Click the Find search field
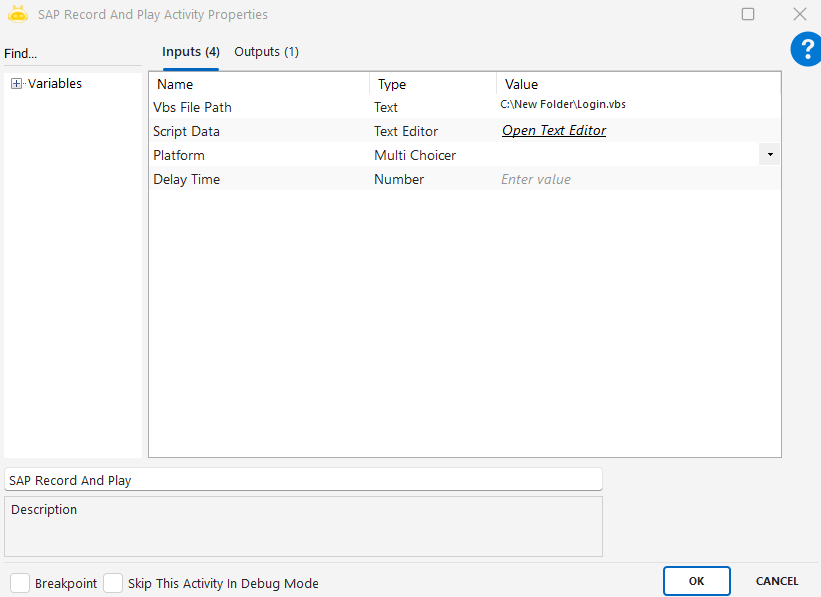The image size is (821, 597). (x=70, y=53)
